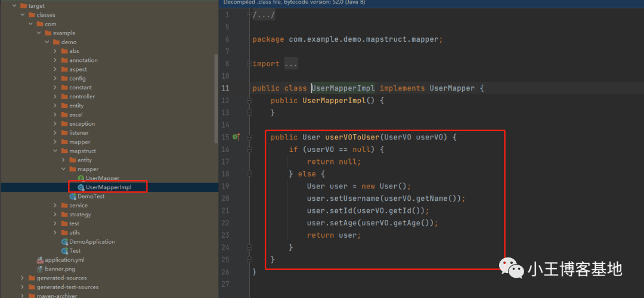Click the decompiled class file banner text
644x298 pixels.
294,2
